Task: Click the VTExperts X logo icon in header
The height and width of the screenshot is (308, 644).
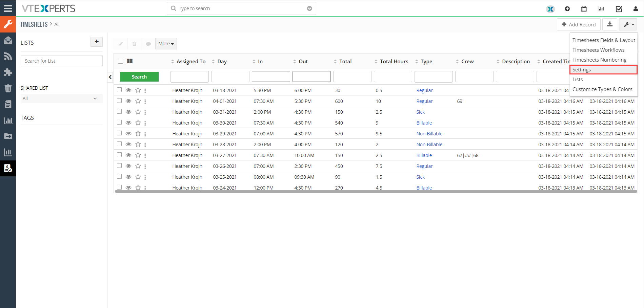Action: tap(550, 9)
